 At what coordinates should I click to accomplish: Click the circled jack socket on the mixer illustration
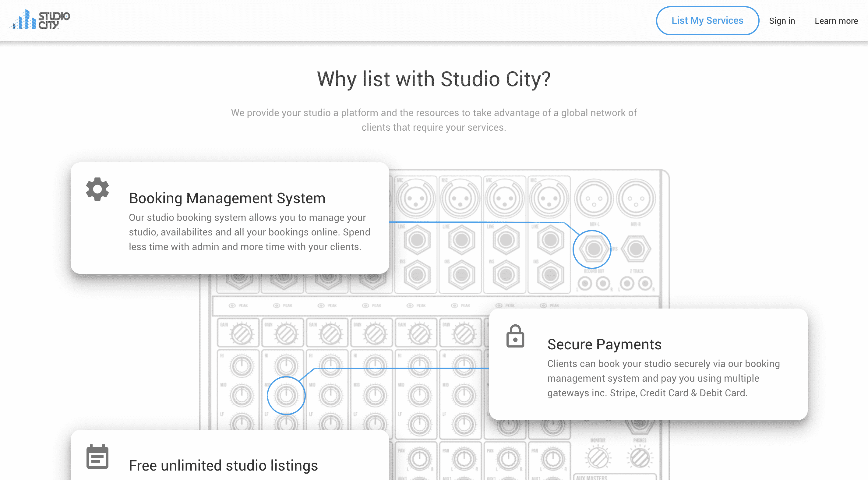click(x=592, y=249)
